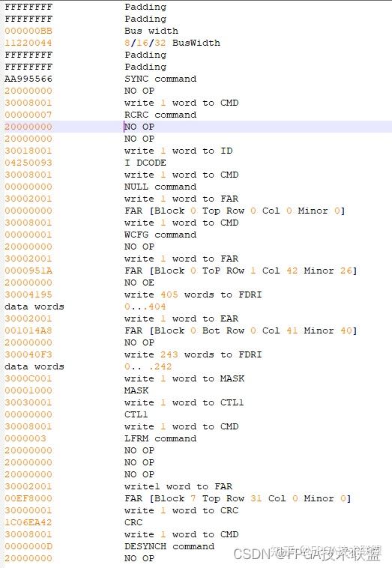Screen dimensions: 392x568
Task: Select the 'RCRC command' description
Action: (x=160, y=115)
